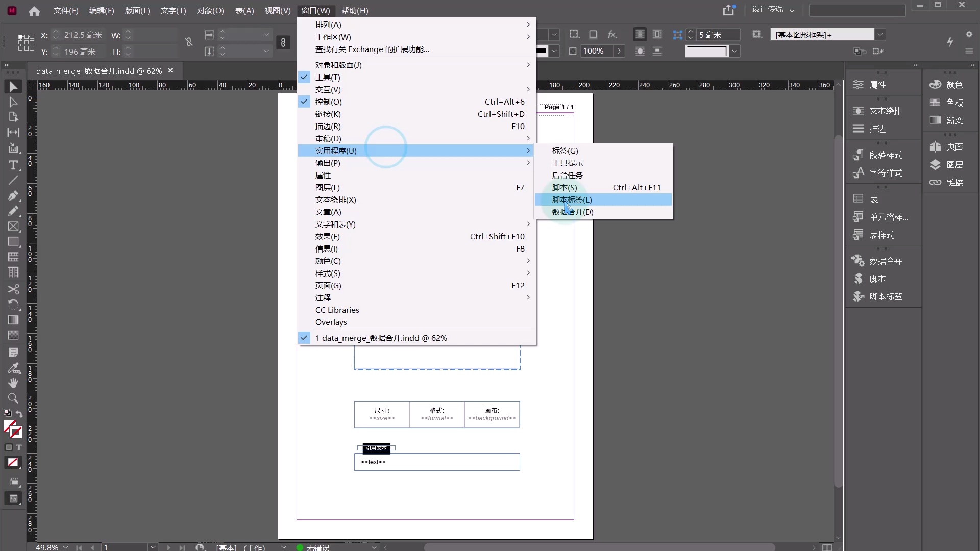980x551 pixels.
Task: Open the 基本图形框架 object style dropdown
Action: pos(880,35)
